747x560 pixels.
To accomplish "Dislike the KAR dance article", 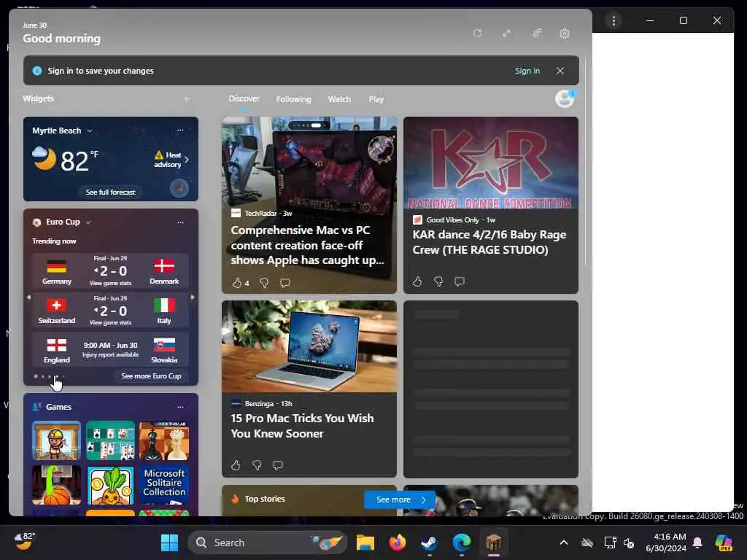I will coord(438,281).
